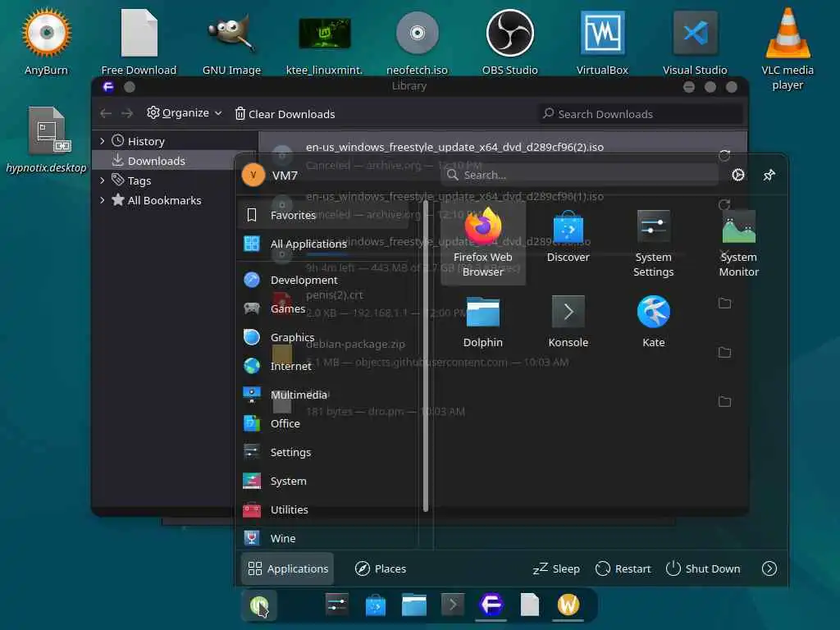The image size is (840, 630).
Task: Retry the first canceled ISO download
Action: pyautogui.click(x=724, y=156)
